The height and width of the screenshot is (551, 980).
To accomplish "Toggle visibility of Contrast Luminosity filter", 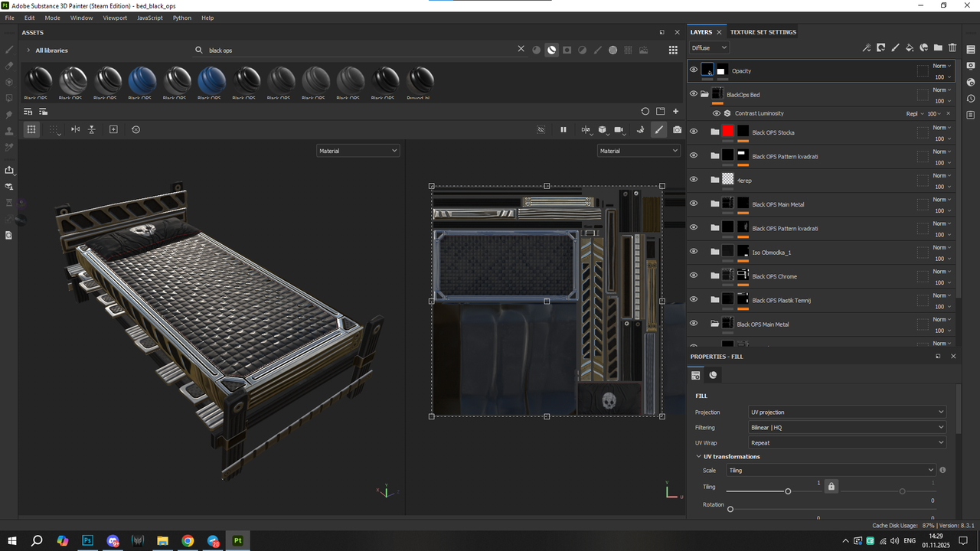I will 716,113.
